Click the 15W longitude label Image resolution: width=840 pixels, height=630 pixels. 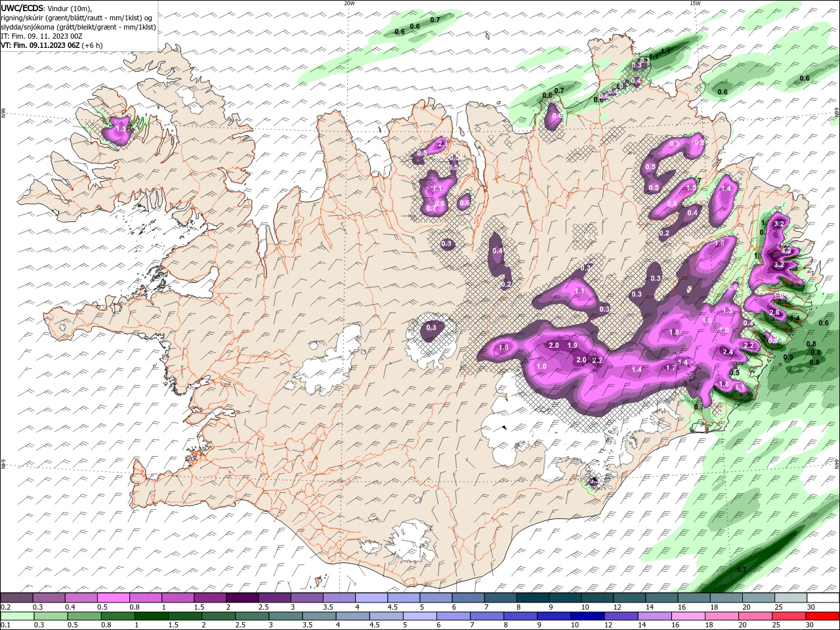(x=695, y=3)
